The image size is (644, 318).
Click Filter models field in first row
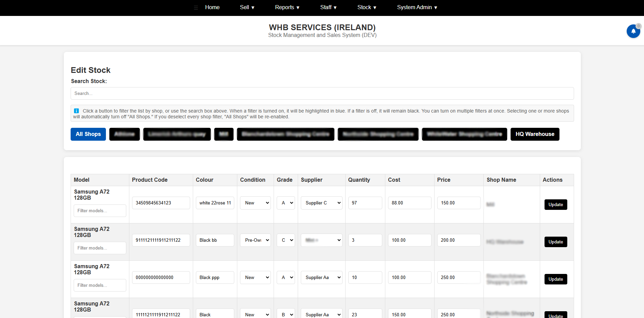point(100,211)
